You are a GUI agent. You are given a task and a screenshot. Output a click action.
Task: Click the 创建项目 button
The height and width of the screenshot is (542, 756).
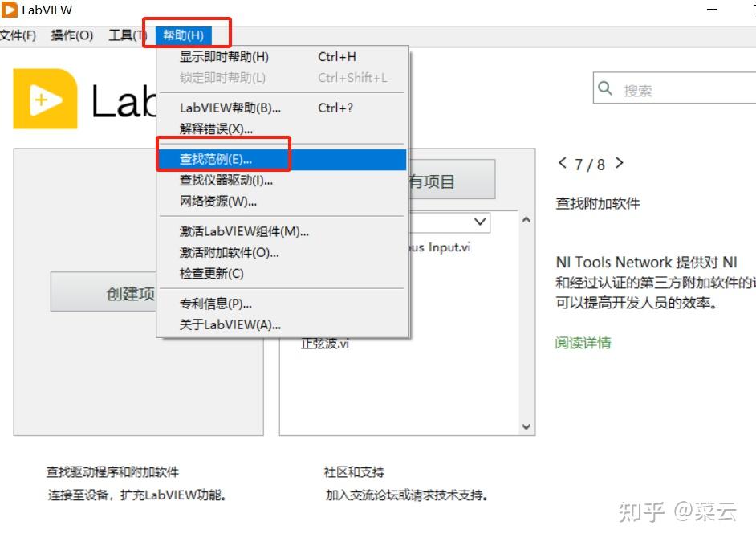pos(104,292)
